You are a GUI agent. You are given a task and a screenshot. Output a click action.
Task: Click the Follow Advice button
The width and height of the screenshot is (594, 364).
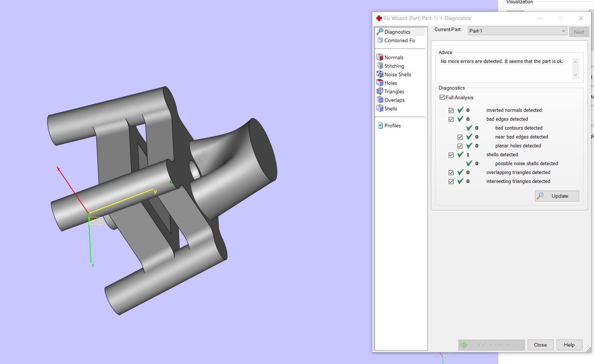coord(491,345)
